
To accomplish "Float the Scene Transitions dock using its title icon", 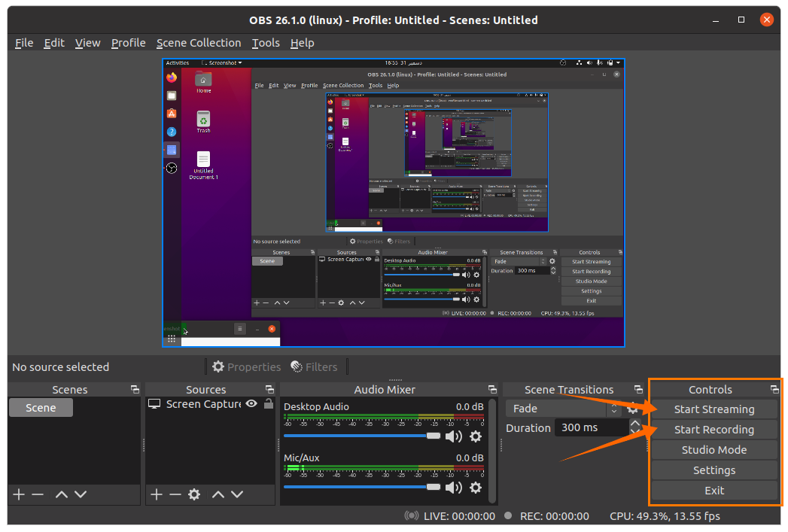I will click(x=638, y=389).
